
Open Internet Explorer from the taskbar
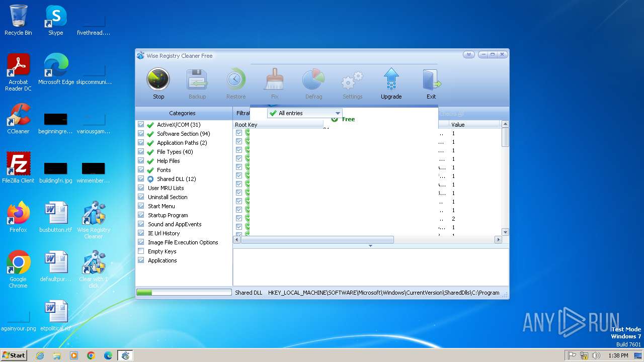coord(40,355)
